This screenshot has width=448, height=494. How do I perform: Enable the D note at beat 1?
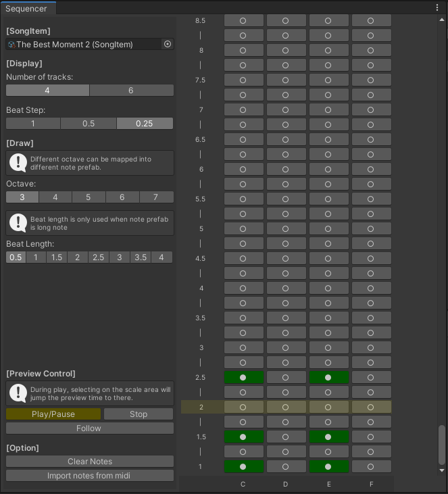[287, 466]
